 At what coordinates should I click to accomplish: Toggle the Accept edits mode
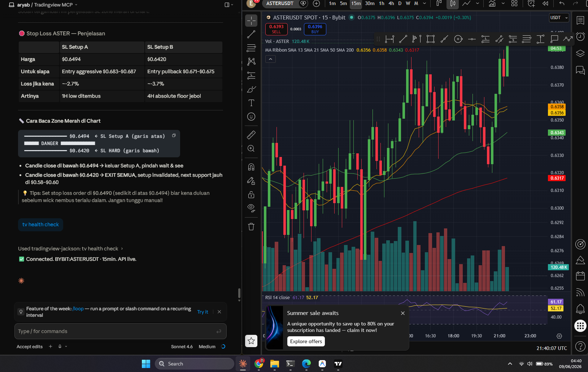click(30, 346)
